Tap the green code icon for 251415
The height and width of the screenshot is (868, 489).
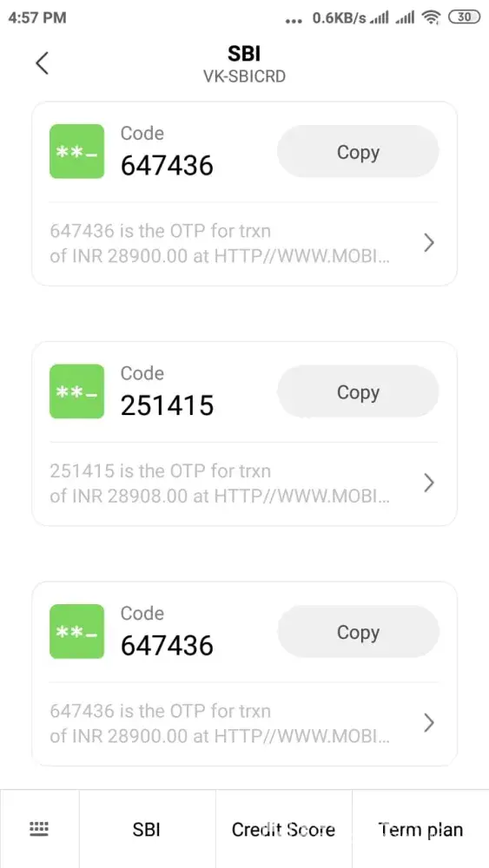point(77,391)
